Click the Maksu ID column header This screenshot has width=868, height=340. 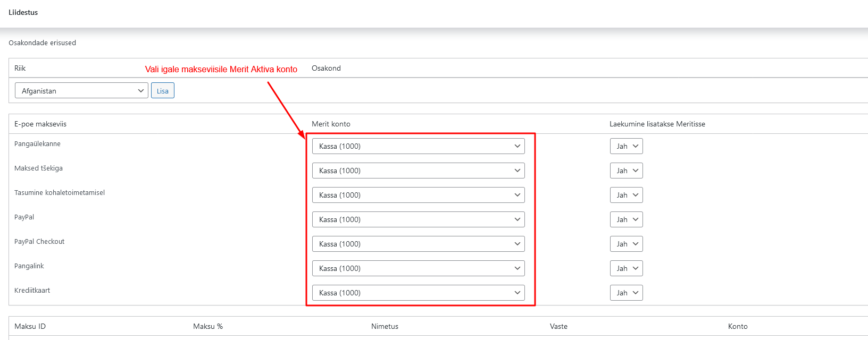click(30, 326)
